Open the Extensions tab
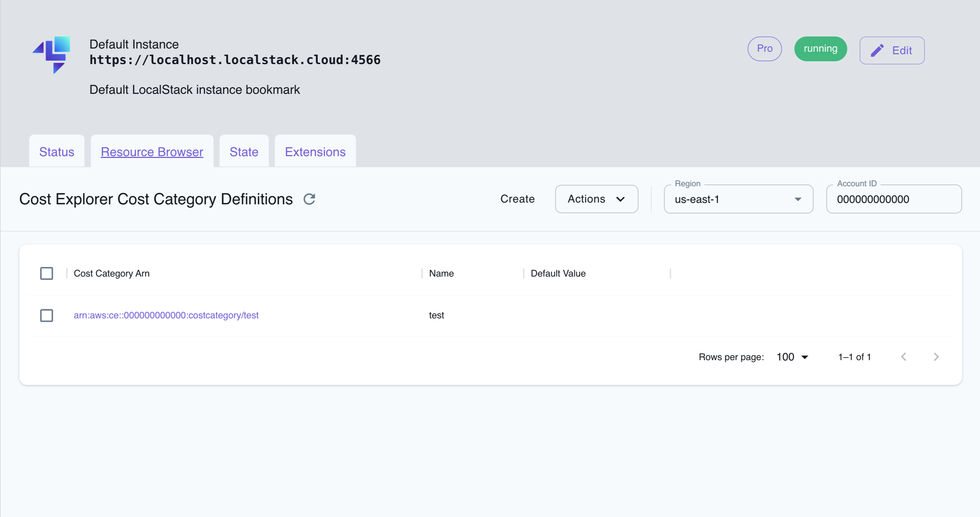The height and width of the screenshot is (517, 980). (315, 152)
